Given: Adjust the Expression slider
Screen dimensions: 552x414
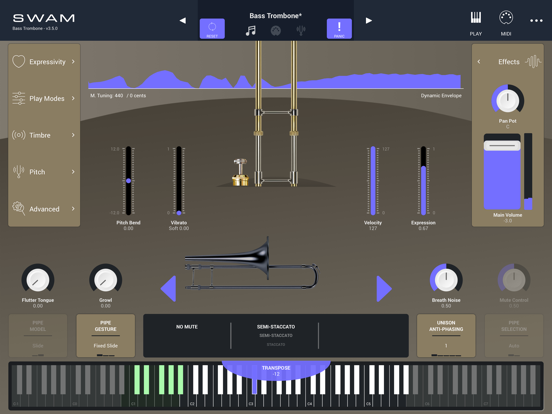Looking at the screenshot, I should [423, 181].
